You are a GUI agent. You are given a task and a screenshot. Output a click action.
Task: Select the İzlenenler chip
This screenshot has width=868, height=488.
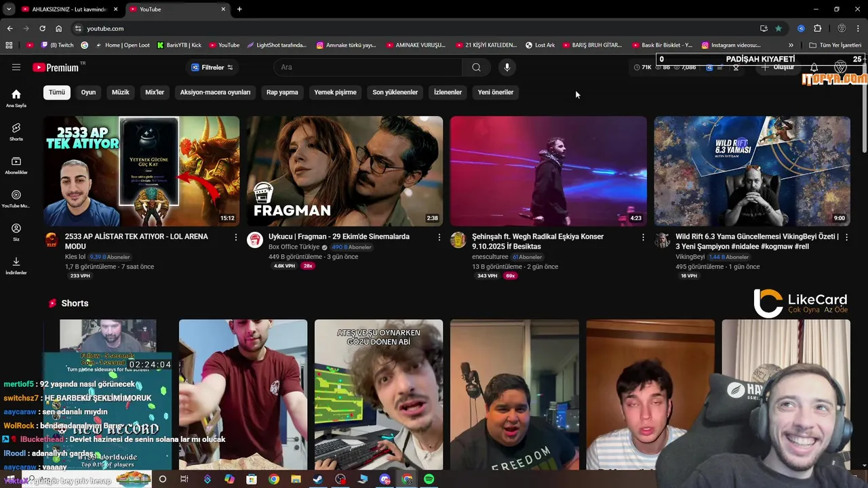(448, 92)
